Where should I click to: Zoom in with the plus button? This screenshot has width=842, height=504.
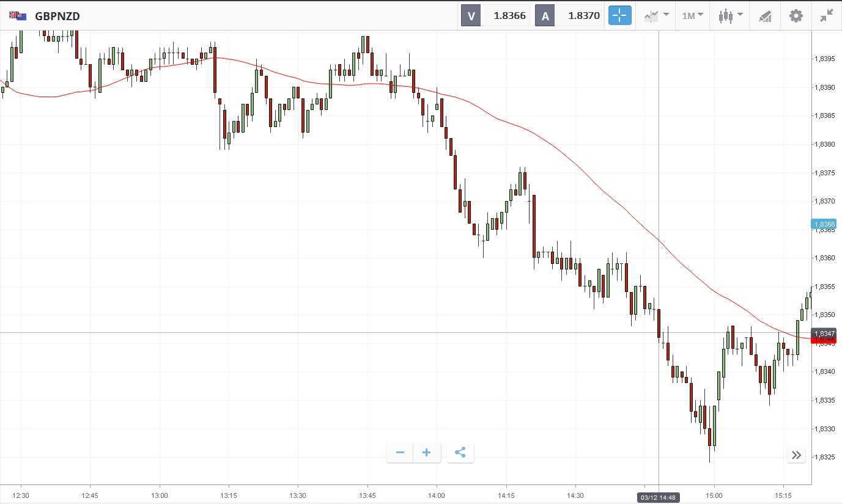tap(427, 453)
